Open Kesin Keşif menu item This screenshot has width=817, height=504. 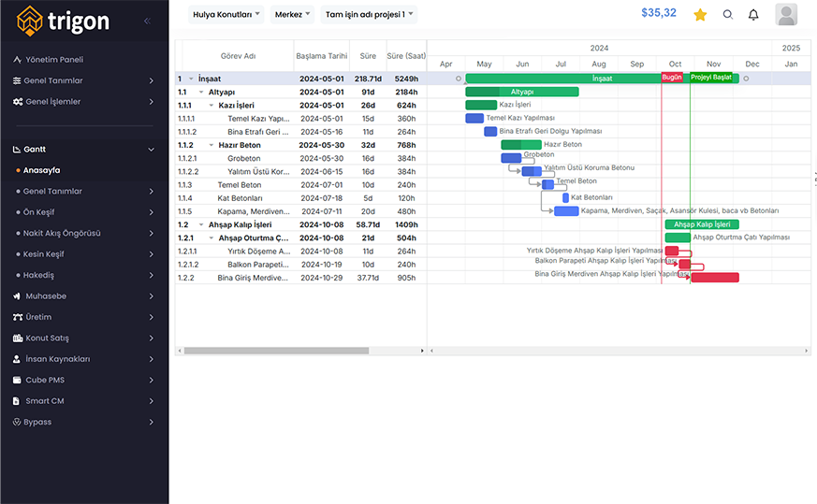(43, 254)
